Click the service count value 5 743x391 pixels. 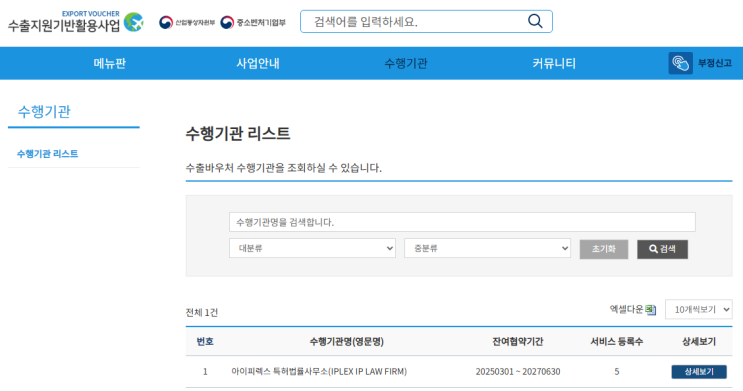point(616,372)
